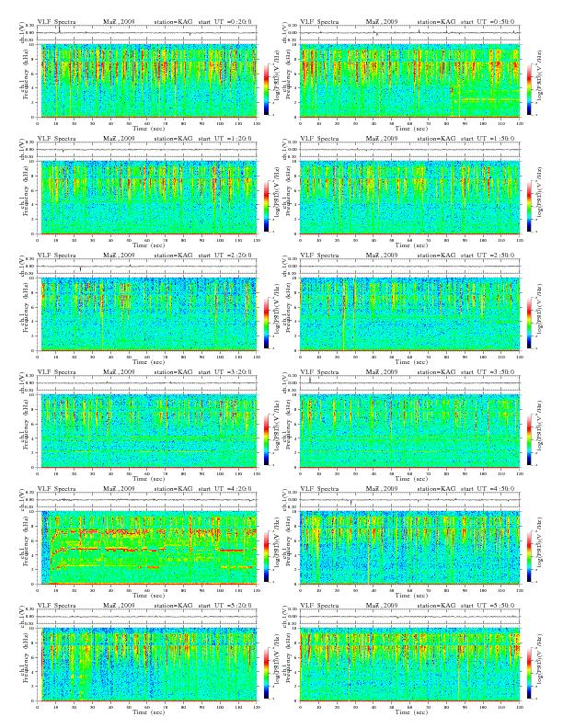Viewport: 563px width, 728px height.
Task: Click the ch.1 waveform strip above the 5:50:0 spectrogram
Action: click(x=409, y=617)
